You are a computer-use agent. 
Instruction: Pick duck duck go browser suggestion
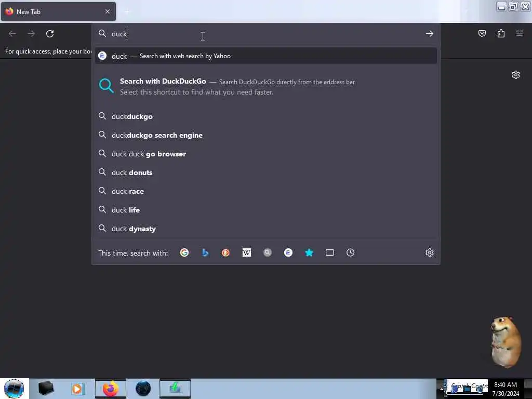tap(265, 154)
